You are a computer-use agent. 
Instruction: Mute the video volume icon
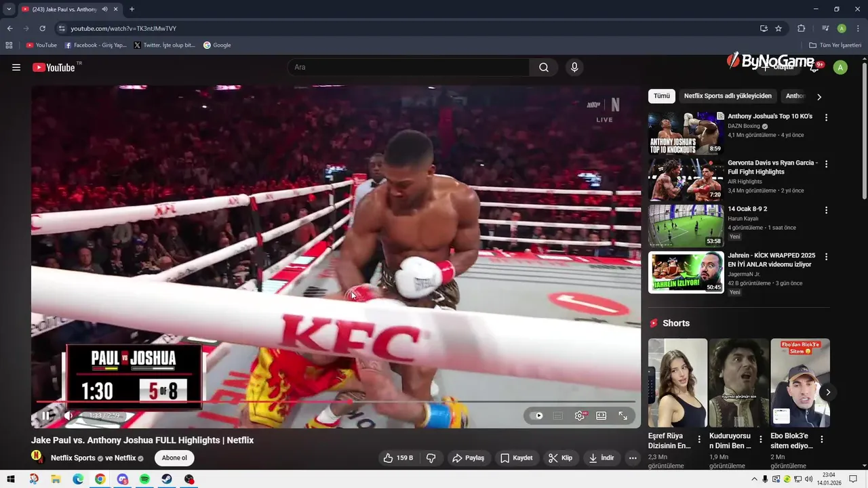[x=68, y=415]
